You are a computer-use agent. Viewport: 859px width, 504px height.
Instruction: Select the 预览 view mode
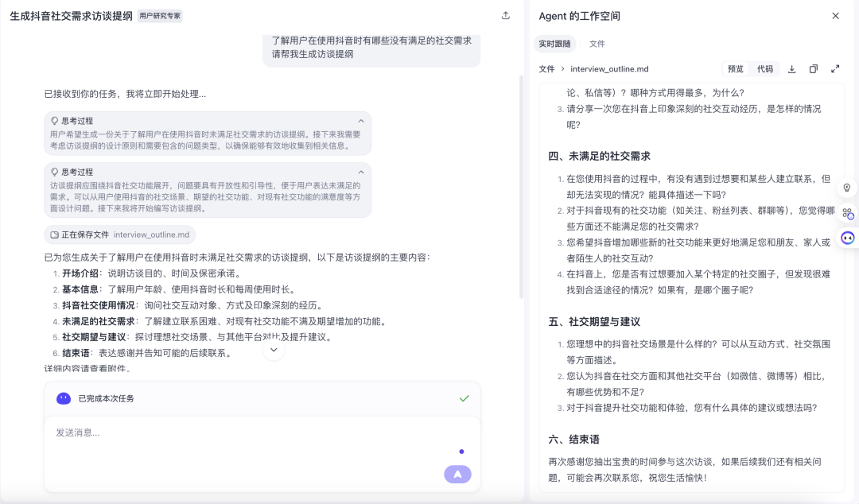(735, 69)
